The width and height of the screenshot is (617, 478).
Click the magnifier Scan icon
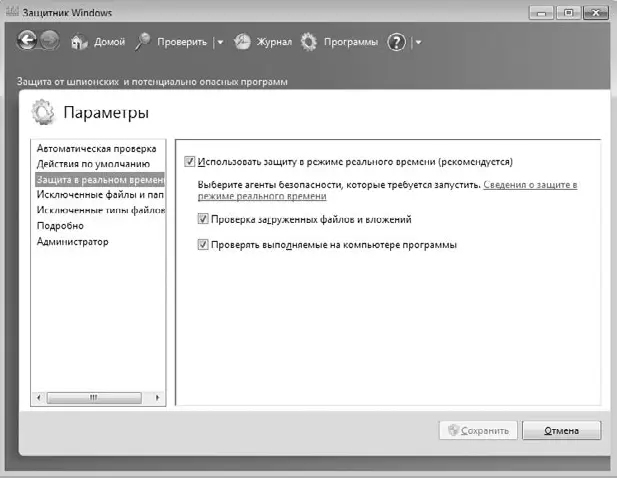pyautogui.click(x=142, y=41)
